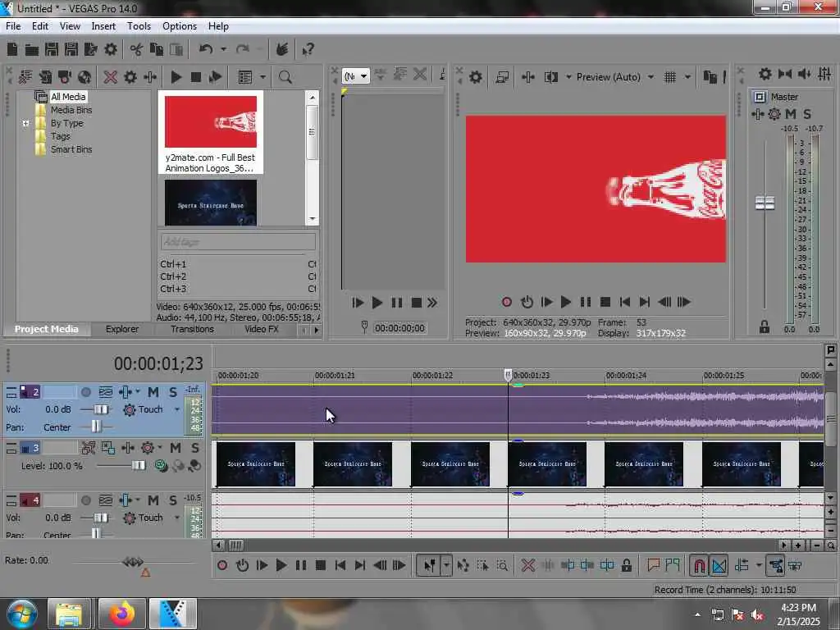Open Project Properties gear in main toolbar
Viewport: 840px width, 630px height.
coord(111,50)
